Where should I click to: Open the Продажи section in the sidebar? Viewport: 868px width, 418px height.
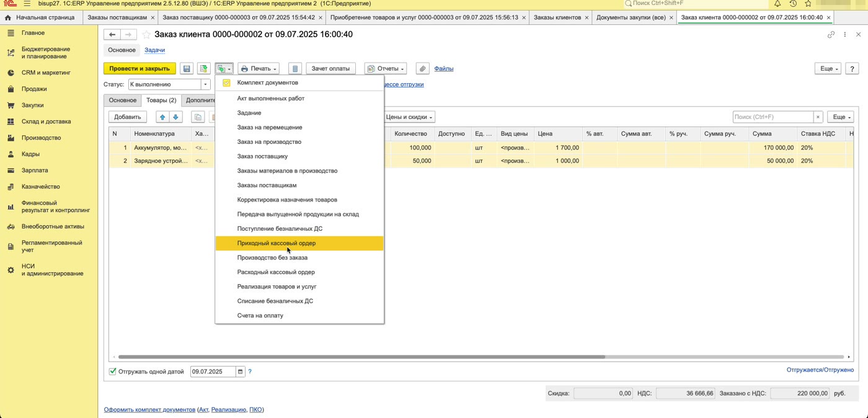pyautogui.click(x=34, y=89)
